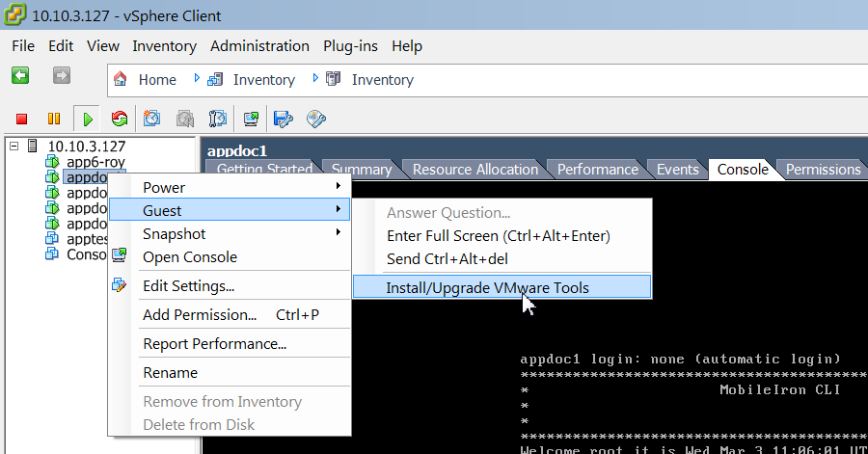Image resolution: width=868 pixels, height=454 pixels.
Task: Click the orange Suspend toolbar icon
Action: [54, 119]
